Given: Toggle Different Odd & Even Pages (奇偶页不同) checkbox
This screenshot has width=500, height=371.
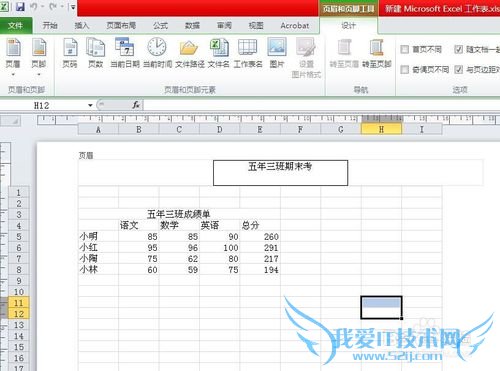Looking at the screenshot, I should pyautogui.click(x=404, y=70).
